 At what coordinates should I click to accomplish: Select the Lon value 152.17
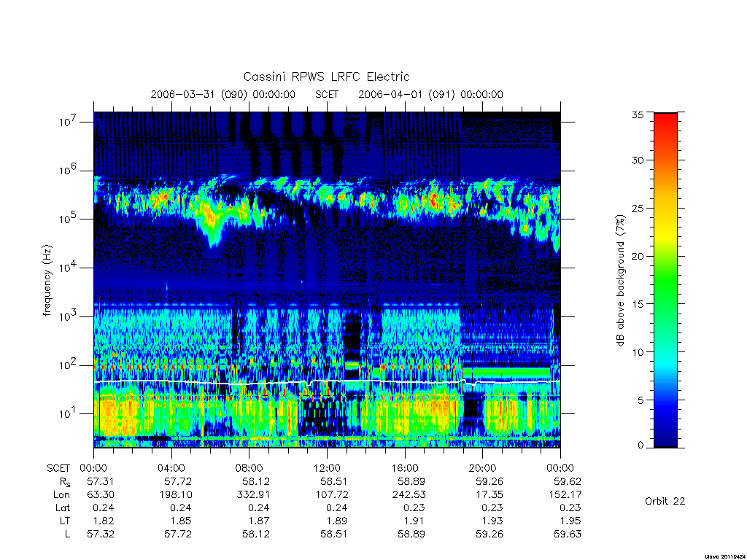(565, 495)
